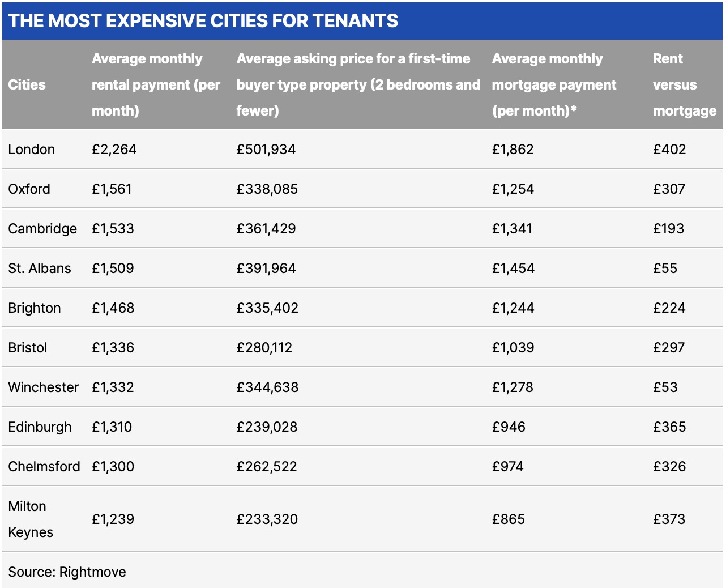Click the Milton Keynes row label
Screen dimensions: 726x588
click(31, 519)
